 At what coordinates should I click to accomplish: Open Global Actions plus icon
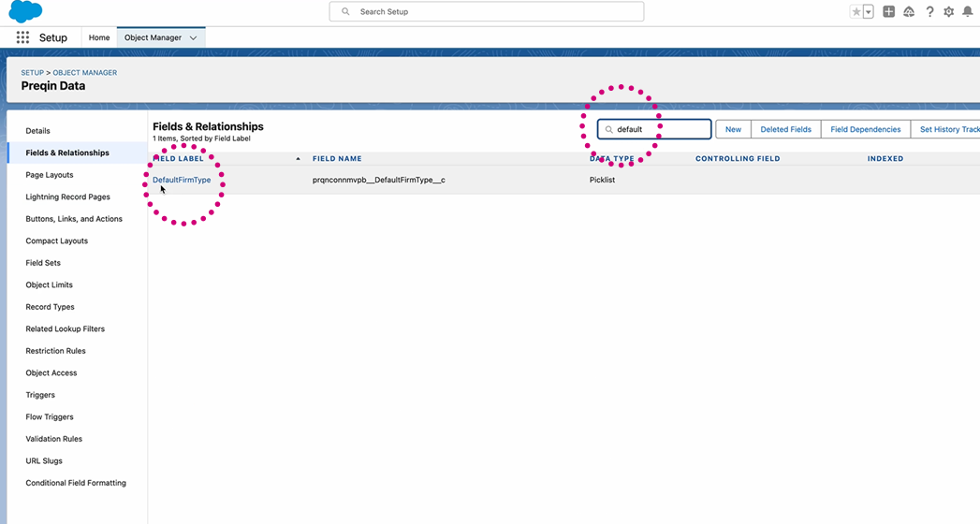pyautogui.click(x=889, y=12)
